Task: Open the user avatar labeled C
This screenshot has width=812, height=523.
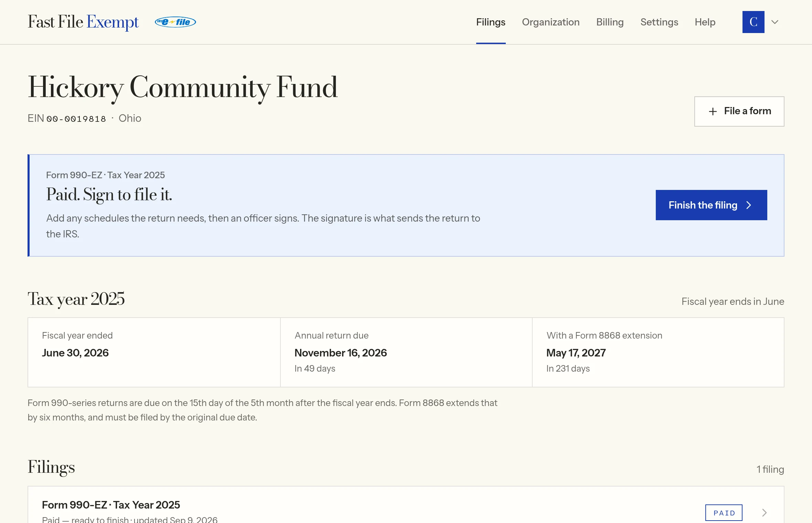Action: tap(753, 22)
